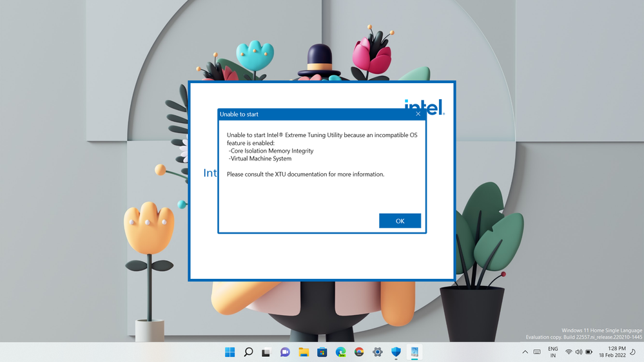The width and height of the screenshot is (644, 362).
Task: Open File Explorer from taskbar
Action: pyautogui.click(x=304, y=352)
